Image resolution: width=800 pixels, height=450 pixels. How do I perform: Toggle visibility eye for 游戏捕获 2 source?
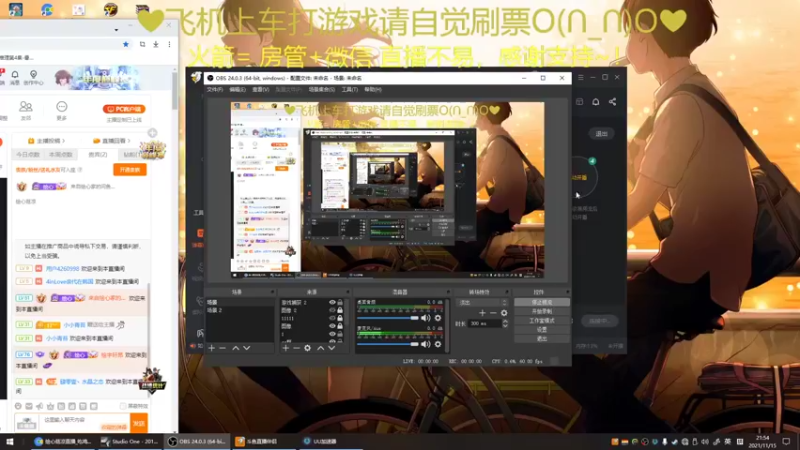pos(332,303)
